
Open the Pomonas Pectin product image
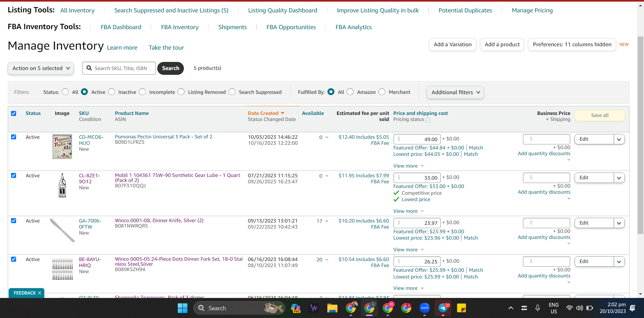click(x=62, y=146)
